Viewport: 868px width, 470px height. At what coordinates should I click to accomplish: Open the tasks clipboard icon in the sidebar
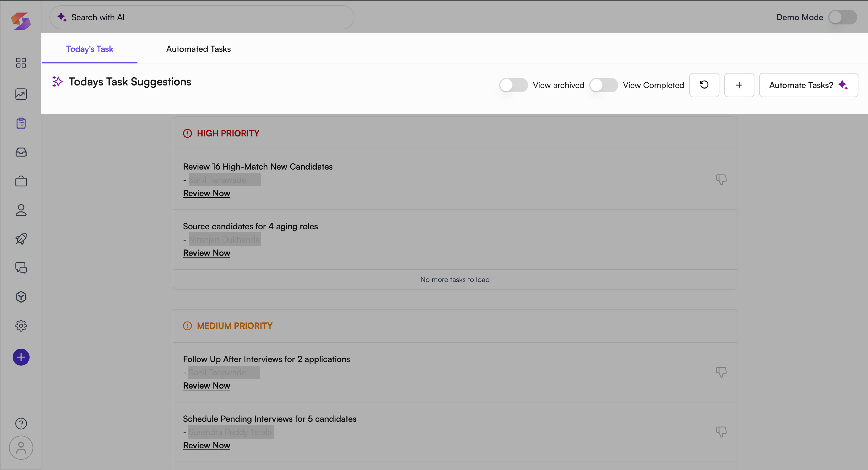(x=21, y=123)
